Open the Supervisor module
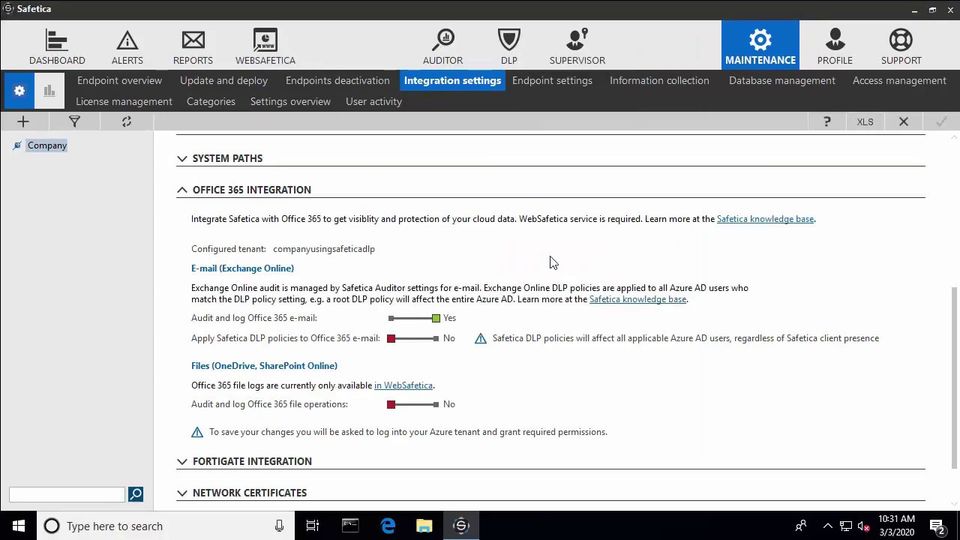960x540 pixels. click(577, 47)
